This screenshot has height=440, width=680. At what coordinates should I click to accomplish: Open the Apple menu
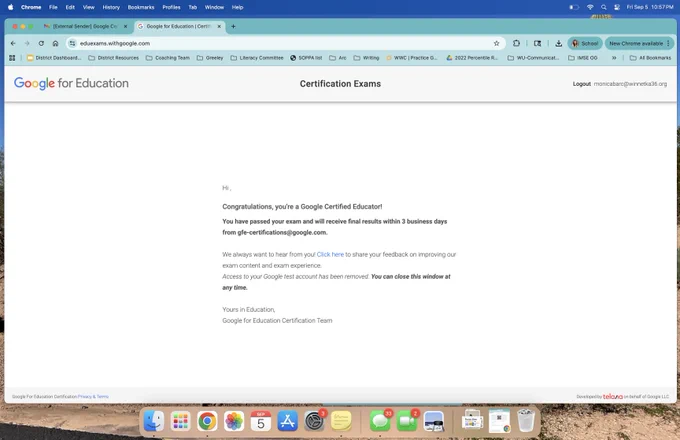[10, 7]
